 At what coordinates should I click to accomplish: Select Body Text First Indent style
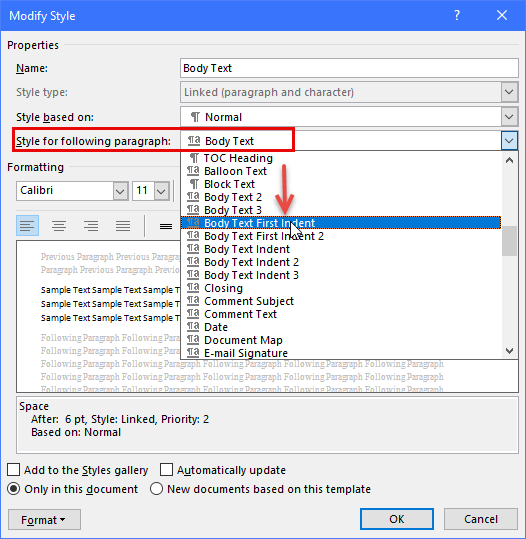[x=341, y=223]
